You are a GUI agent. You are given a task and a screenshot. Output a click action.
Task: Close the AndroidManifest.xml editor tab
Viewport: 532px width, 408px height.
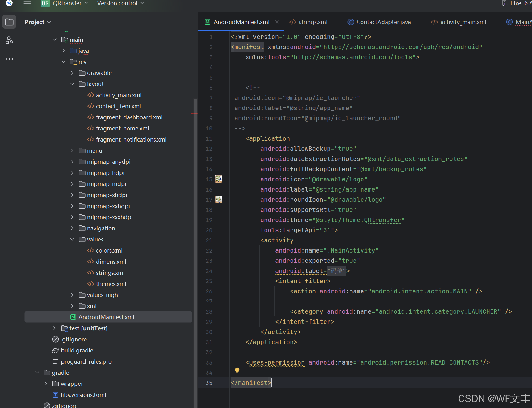pyautogui.click(x=277, y=22)
